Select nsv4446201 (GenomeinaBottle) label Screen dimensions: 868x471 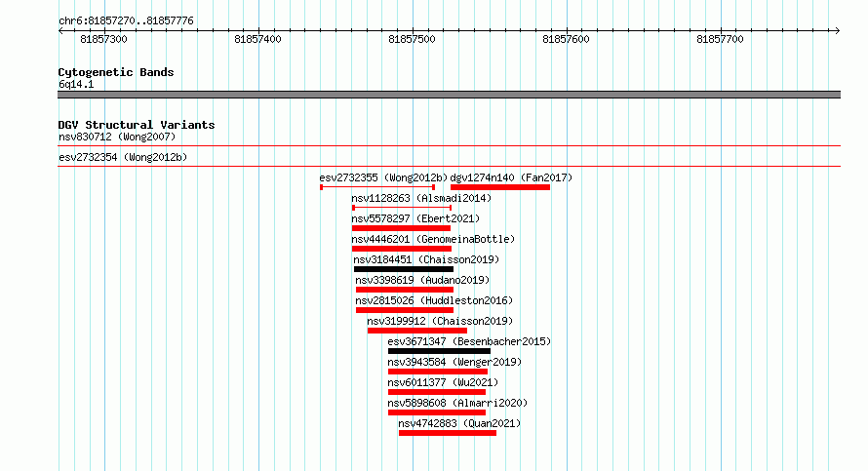tap(433, 239)
